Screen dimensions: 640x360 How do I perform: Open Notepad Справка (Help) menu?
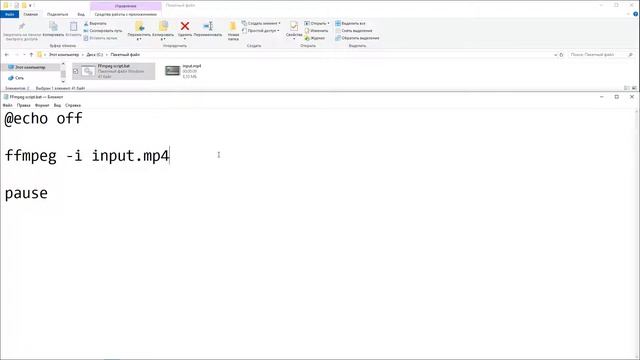click(73, 105)
